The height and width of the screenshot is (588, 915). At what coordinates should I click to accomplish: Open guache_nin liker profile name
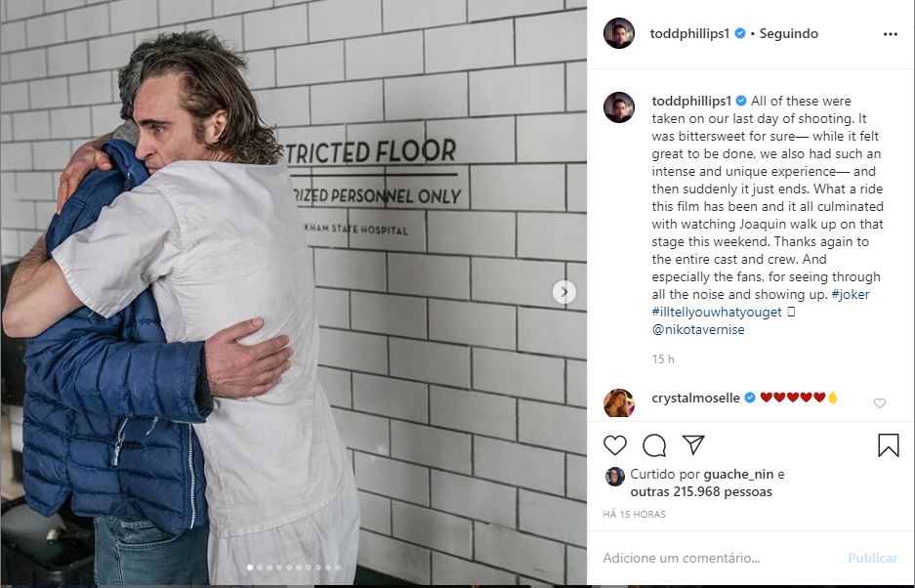(738, 474)
